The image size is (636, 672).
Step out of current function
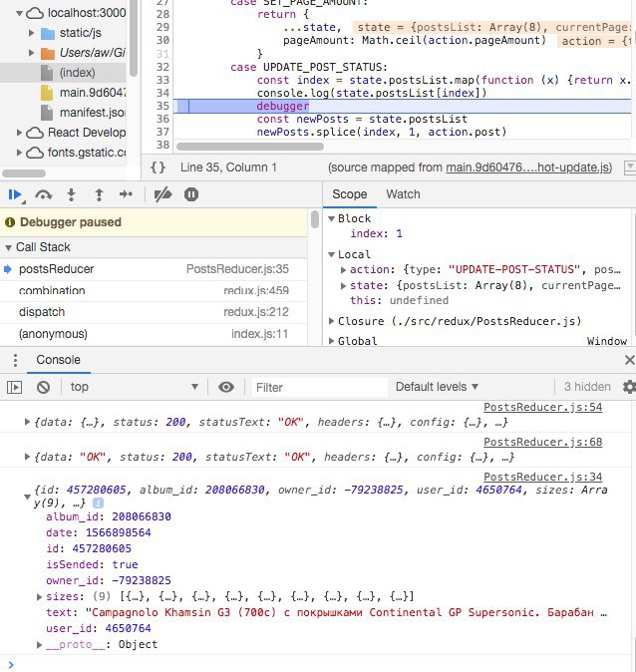(x=99, y=194)
